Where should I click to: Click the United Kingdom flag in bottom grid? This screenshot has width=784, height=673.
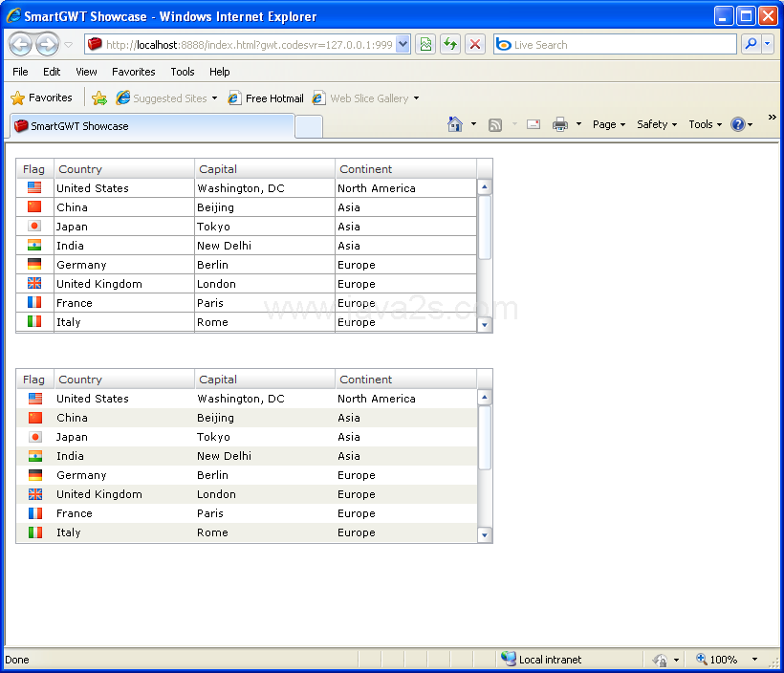point(35,494)
